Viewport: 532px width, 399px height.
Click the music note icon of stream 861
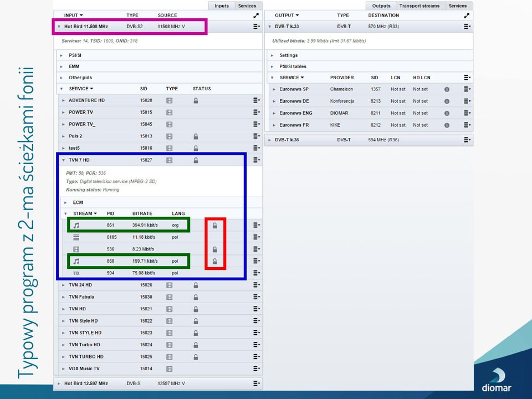click(x=76, y=226)
